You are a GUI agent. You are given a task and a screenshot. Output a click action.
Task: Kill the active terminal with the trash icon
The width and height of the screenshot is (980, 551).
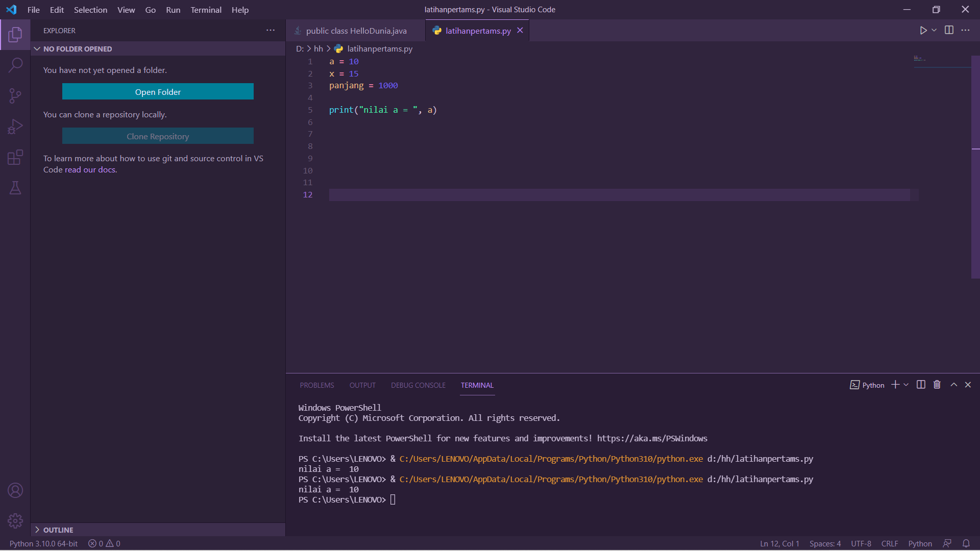(937, 385)
